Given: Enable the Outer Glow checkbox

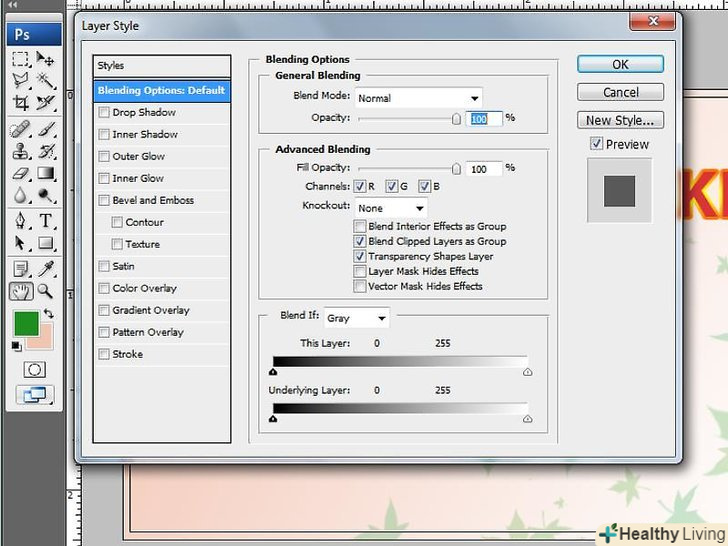Looking at the screenshot, I should [104, 156].
